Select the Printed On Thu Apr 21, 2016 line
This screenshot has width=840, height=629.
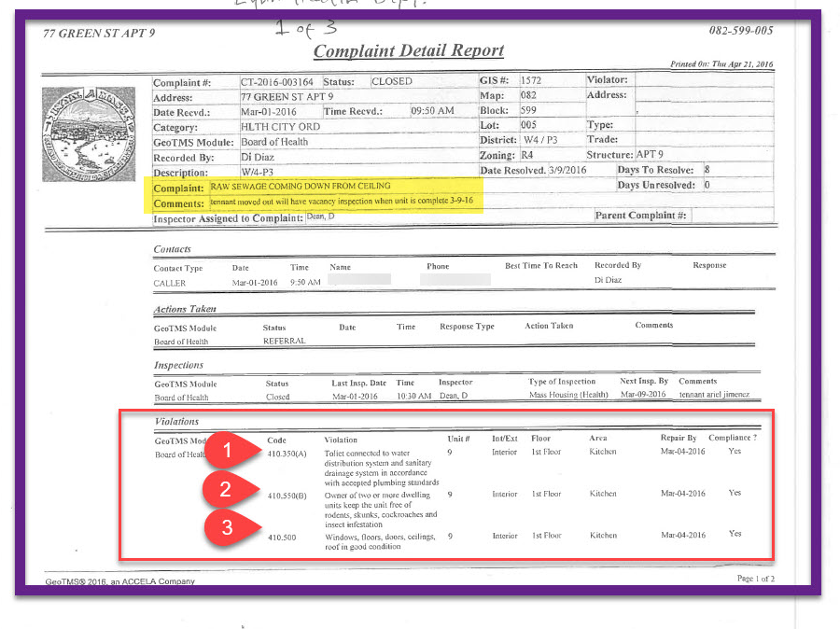(721, 64)
